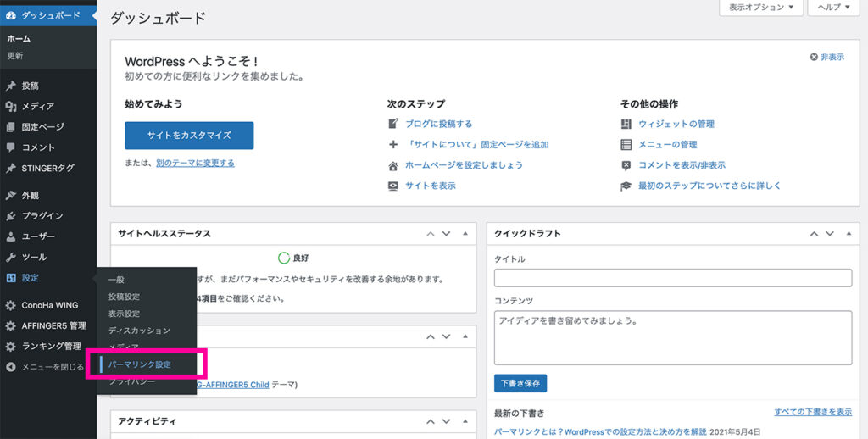Click the home icon beside ホームページを設定しましょう
The image size is (868, 439).
click(x=393, y=165)
